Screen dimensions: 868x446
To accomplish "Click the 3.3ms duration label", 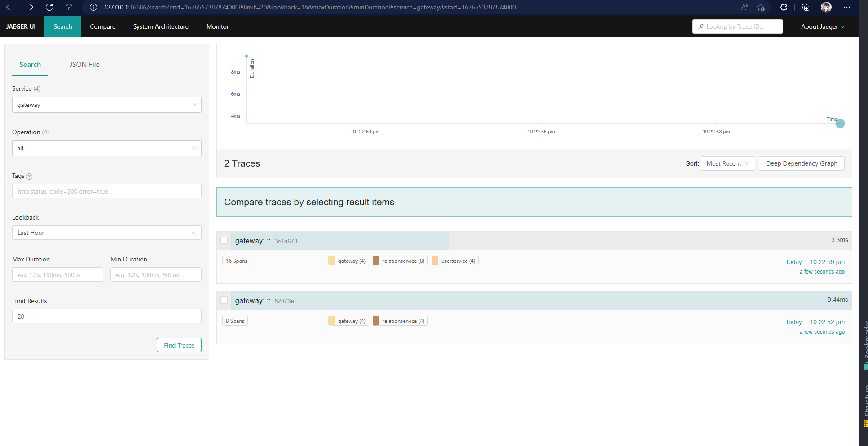I will (839, 240).
